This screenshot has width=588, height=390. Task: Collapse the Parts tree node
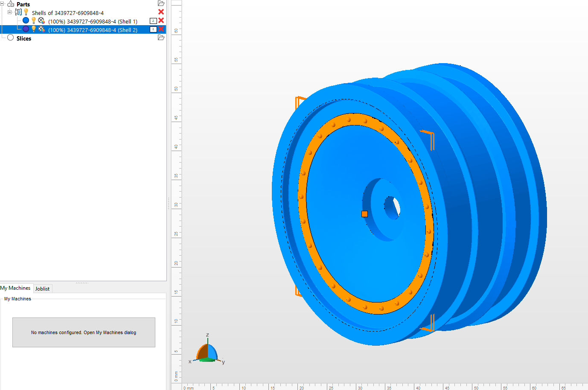tap(2, 4)
